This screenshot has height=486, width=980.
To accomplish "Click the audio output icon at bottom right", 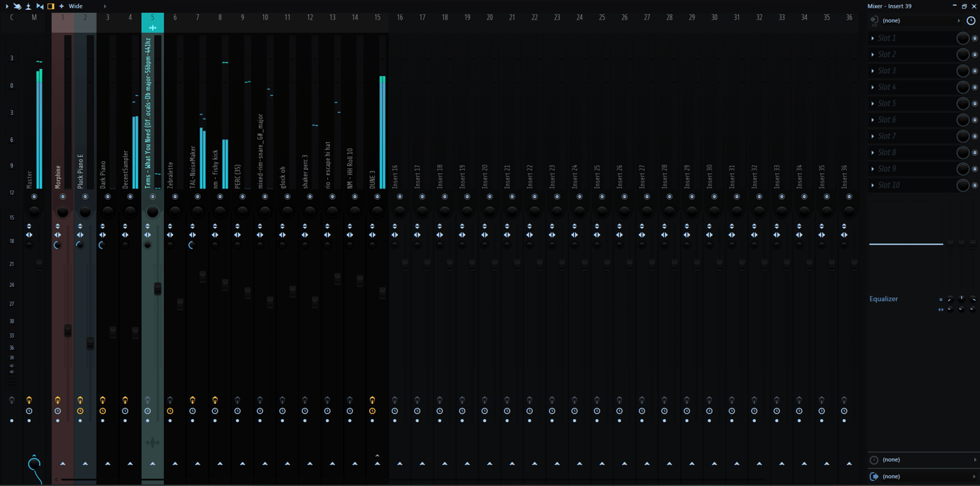I will [x=874, y=476].
